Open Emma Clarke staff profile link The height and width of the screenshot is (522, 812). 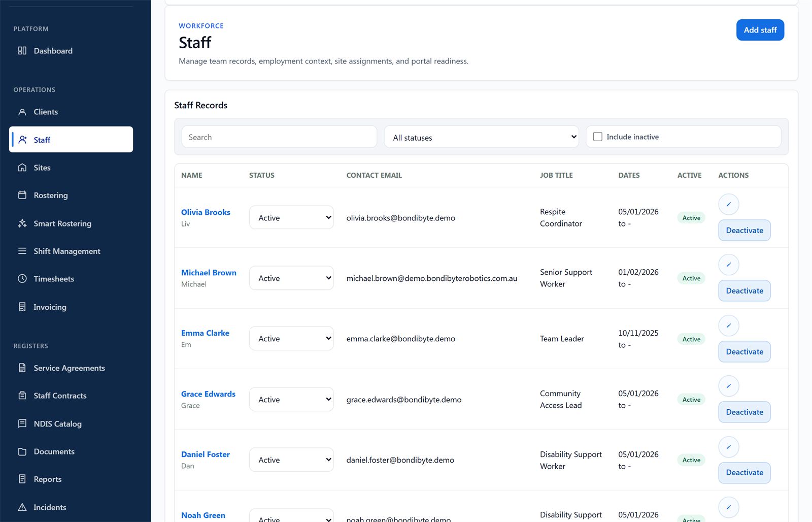point(205,333)
